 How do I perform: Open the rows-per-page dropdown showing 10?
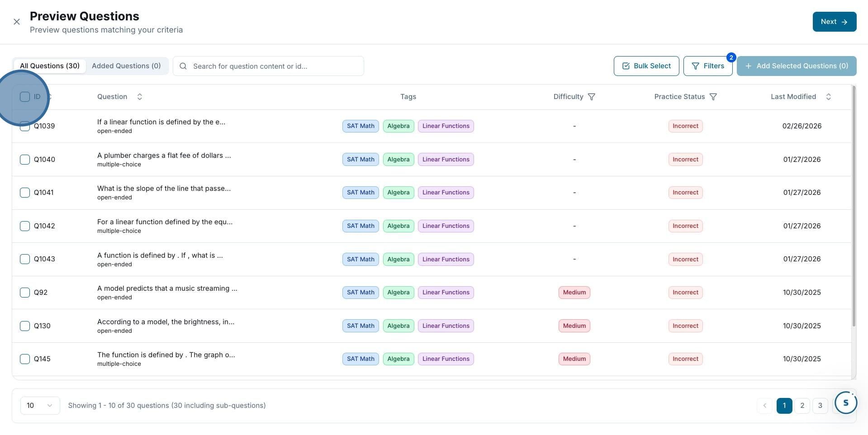click(x=40, y=406)
